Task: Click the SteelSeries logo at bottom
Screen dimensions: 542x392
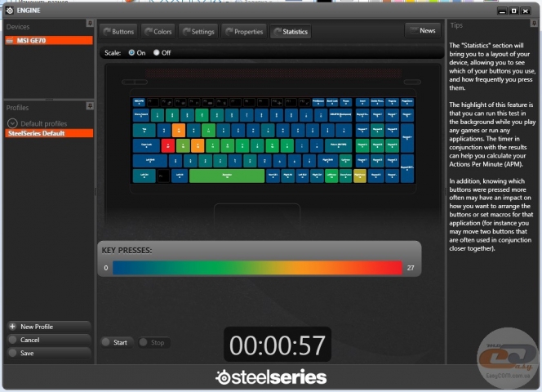Action: point(271,377)
